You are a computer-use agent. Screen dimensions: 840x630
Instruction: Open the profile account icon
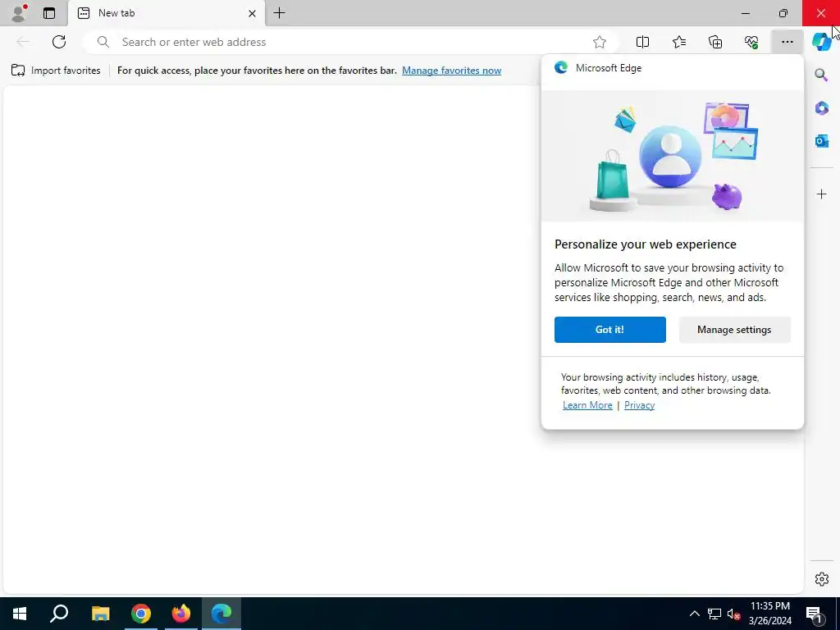click(20, 13)
